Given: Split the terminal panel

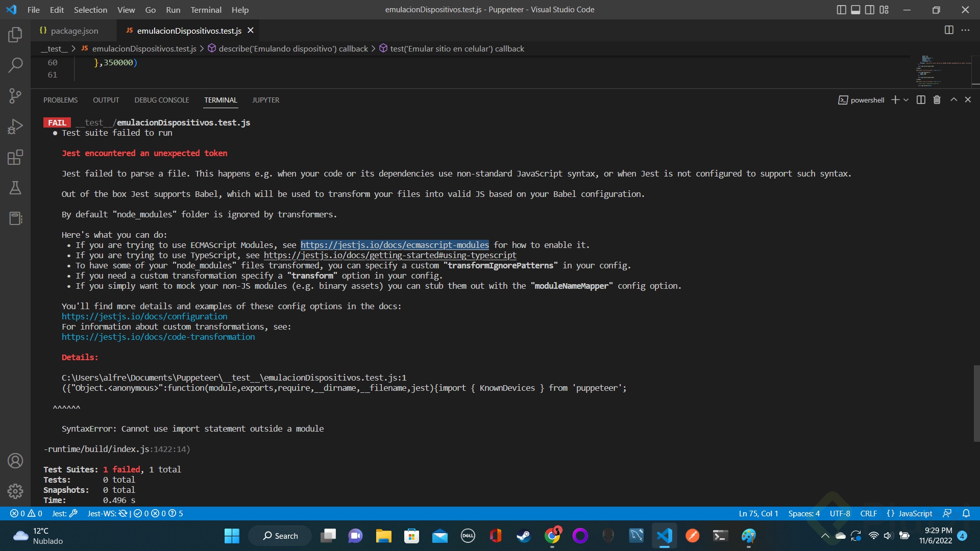Looking at the screenshot, I should pos(921,100).
